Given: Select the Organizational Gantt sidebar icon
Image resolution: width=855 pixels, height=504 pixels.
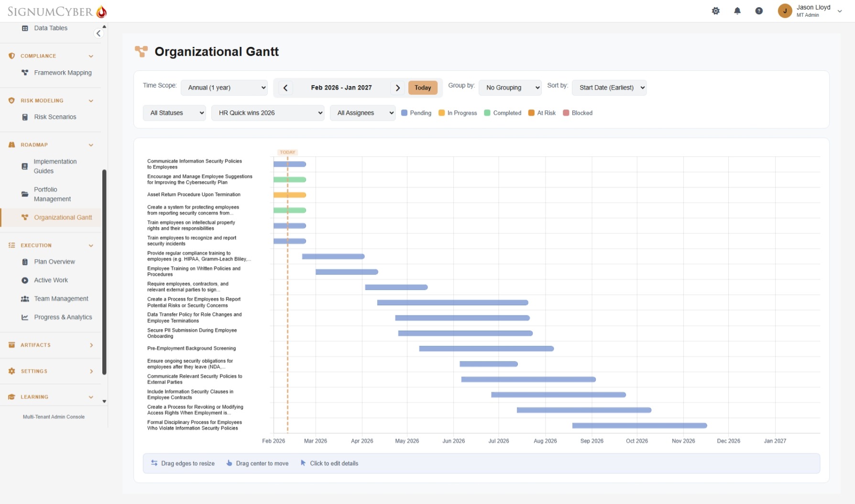Looking at the screenshot, I should (24, 218).
